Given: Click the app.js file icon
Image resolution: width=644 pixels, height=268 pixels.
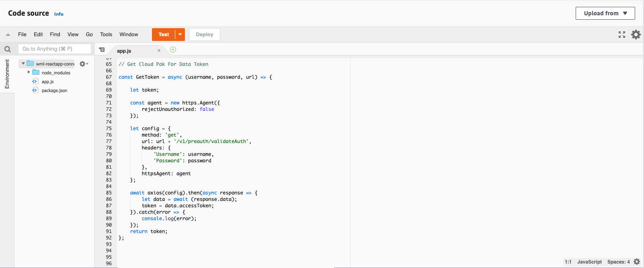Looking at the screenshot, I should (x=35, y=81).
